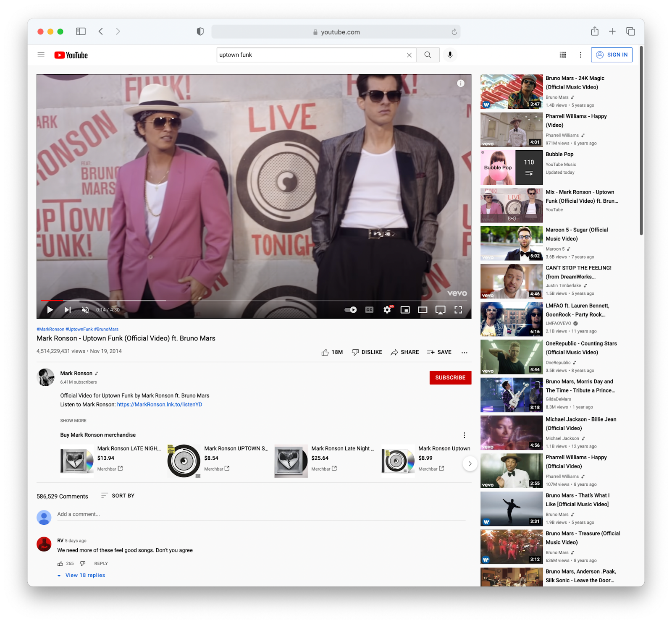The width and height of the screenshot is (672, 623).
Task: Open the Bubble Pop playlist
Action: click(512, 168)
